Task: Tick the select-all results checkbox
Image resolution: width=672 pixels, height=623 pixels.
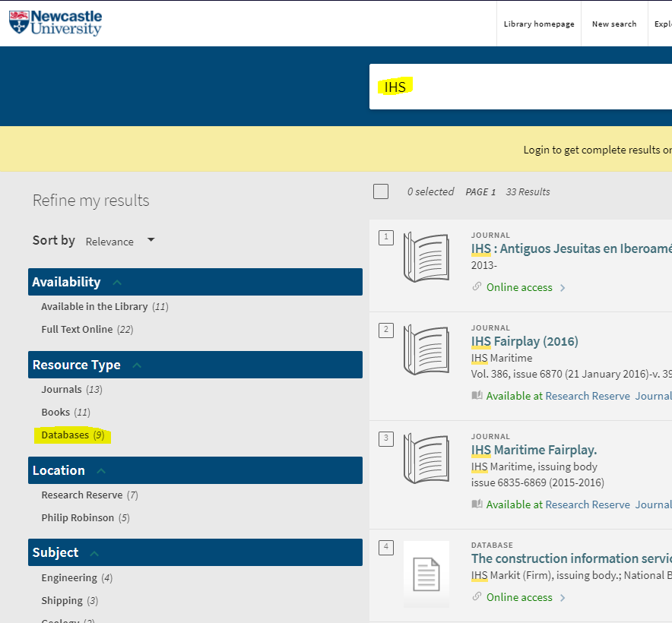Action: (381, 191)
